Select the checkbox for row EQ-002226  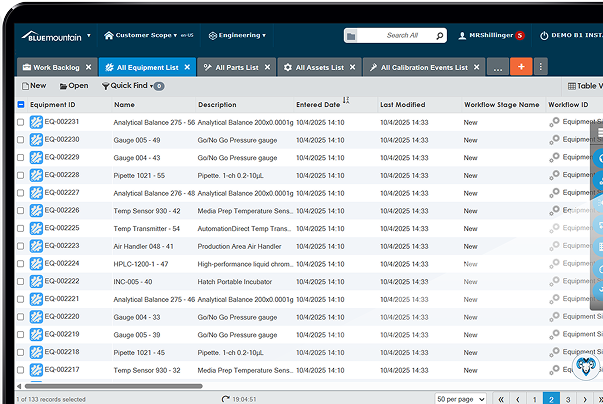pyautogui.click(x=20, y=211)
